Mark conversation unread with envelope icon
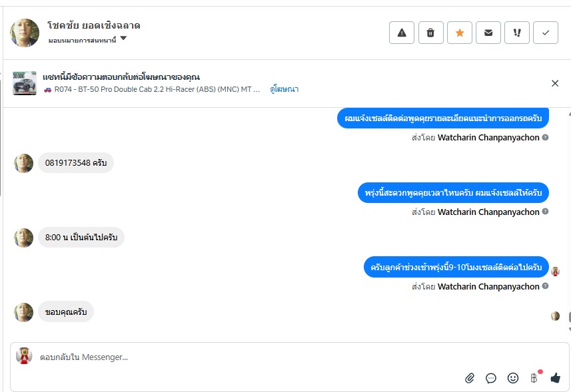 pyautogui.click(x=488, y=33)
